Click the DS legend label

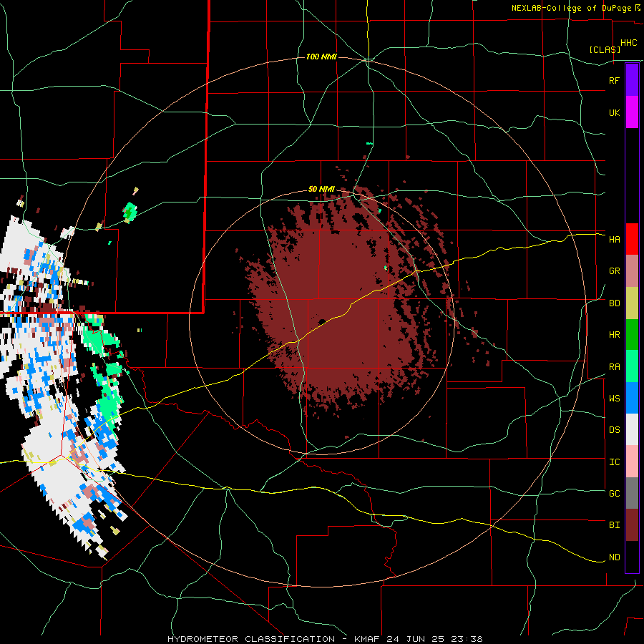tap(614, 429)
